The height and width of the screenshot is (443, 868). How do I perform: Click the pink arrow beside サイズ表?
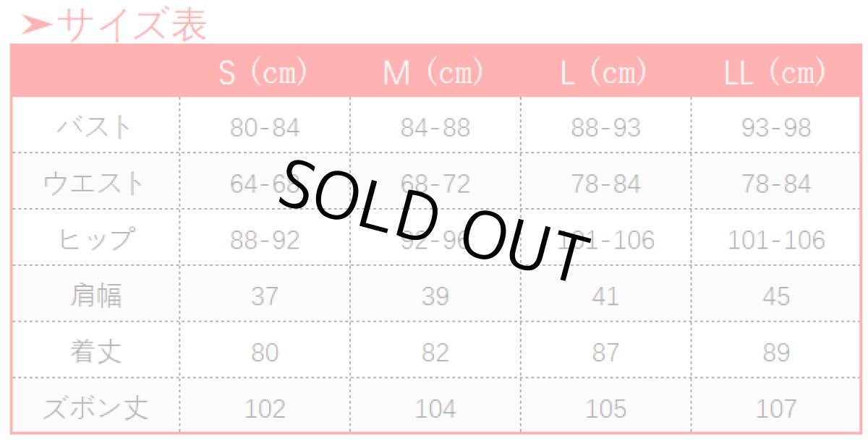[37, 25]
